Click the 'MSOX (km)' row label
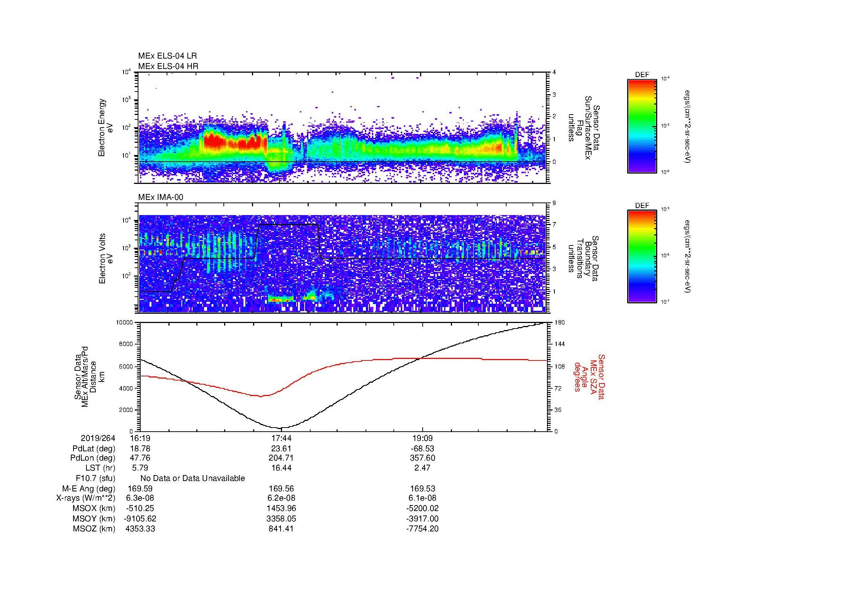Screen dimensions: 868x613 [94, 508]
